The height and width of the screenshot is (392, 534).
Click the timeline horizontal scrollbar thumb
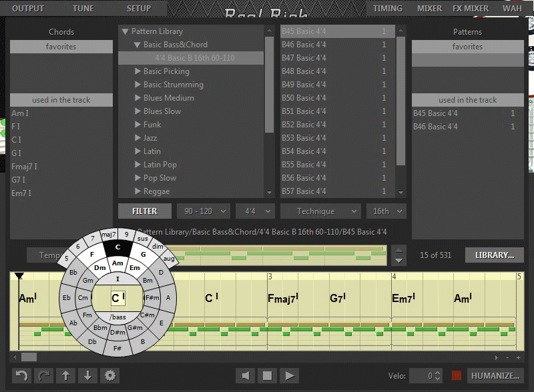29,357
